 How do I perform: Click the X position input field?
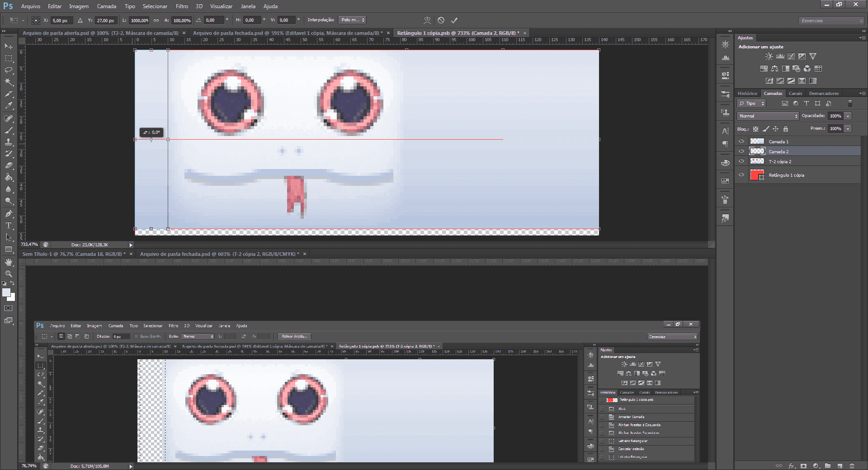point(61,20)
